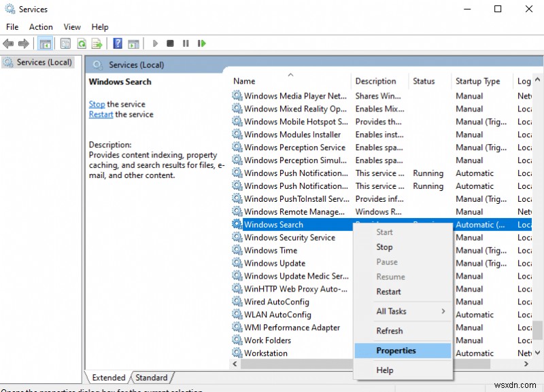
Task: Open the Action menu
Action: (41, 26)
